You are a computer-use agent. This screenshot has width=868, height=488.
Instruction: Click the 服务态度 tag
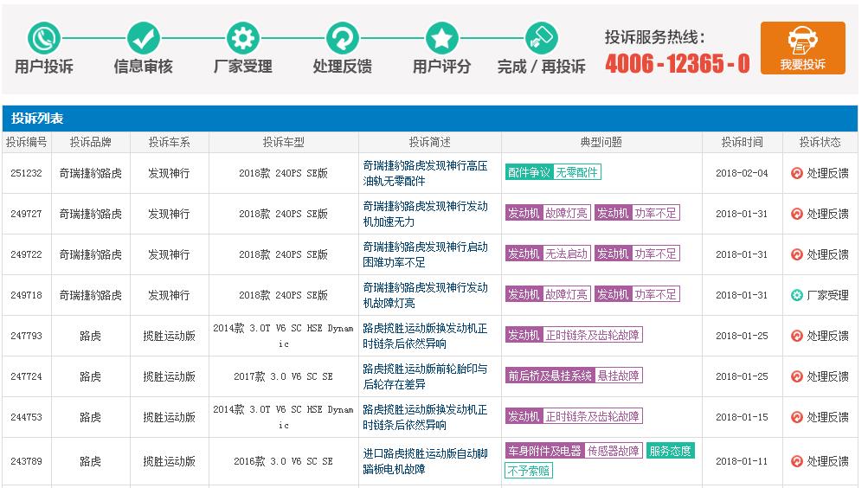[x=671, y=451]
